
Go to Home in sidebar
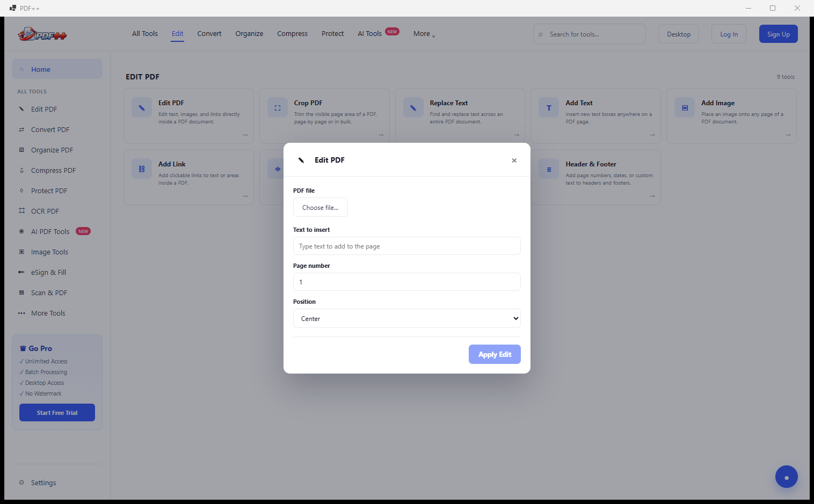[x=57, y=69]
